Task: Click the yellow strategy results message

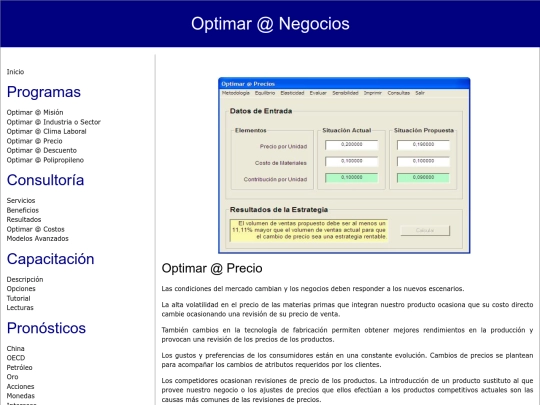Action: coord(309,230)
